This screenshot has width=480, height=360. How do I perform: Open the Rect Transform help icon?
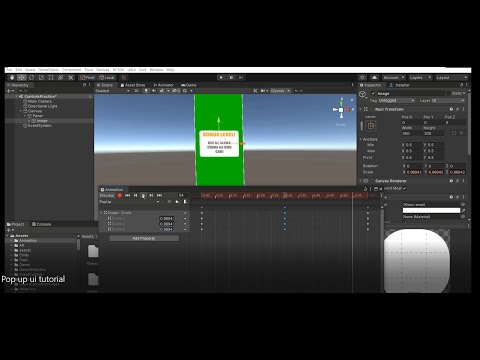(x=451, y=109)
